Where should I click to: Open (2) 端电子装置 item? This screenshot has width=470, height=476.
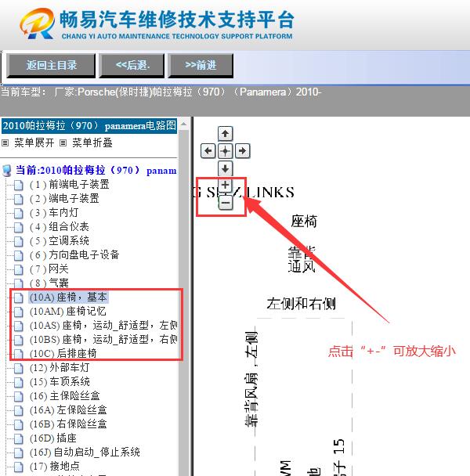pyautogui.click(x=64, y=199)
